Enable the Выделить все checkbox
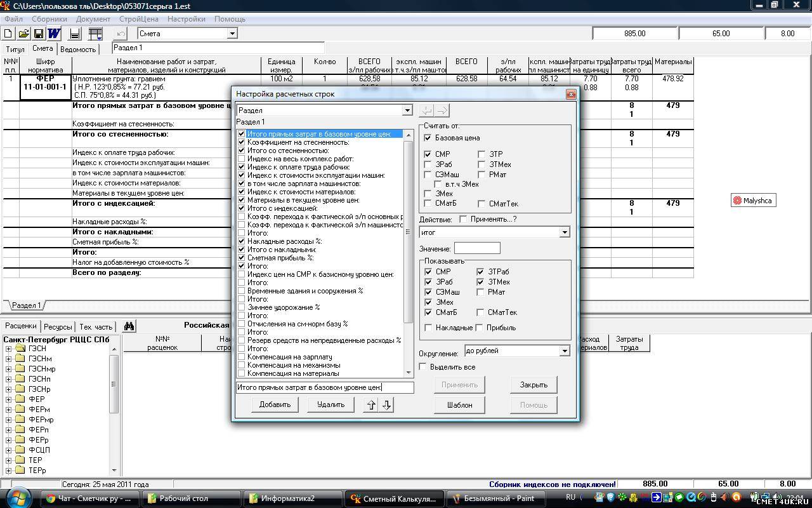Viewport: 812px width, 508px height. point(424,367)
